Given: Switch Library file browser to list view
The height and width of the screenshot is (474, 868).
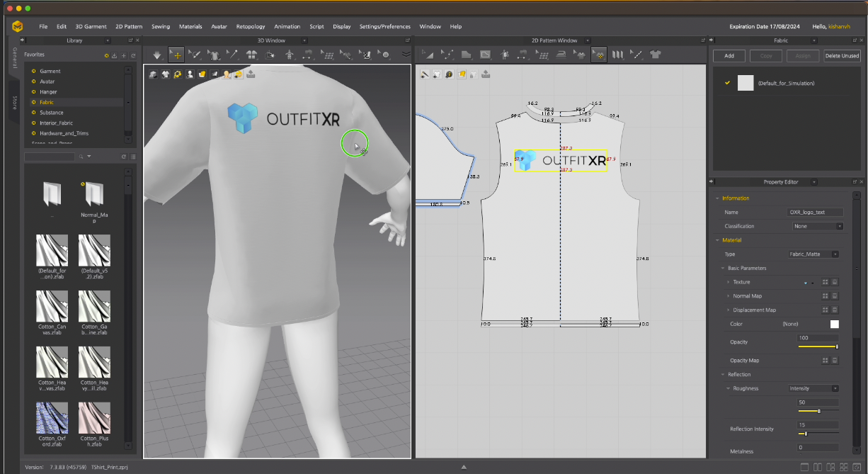Looking at the screenshot, I should click(x=133, y=157).
